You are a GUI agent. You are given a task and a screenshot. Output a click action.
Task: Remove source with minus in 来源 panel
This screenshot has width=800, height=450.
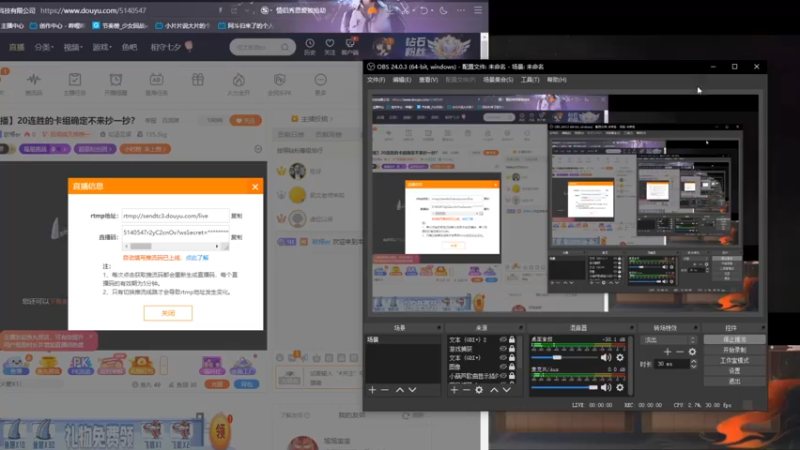466,390
